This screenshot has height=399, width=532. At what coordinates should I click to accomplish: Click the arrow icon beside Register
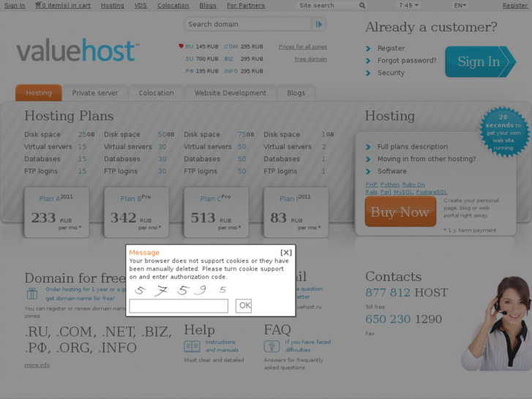tap(368, 48)
